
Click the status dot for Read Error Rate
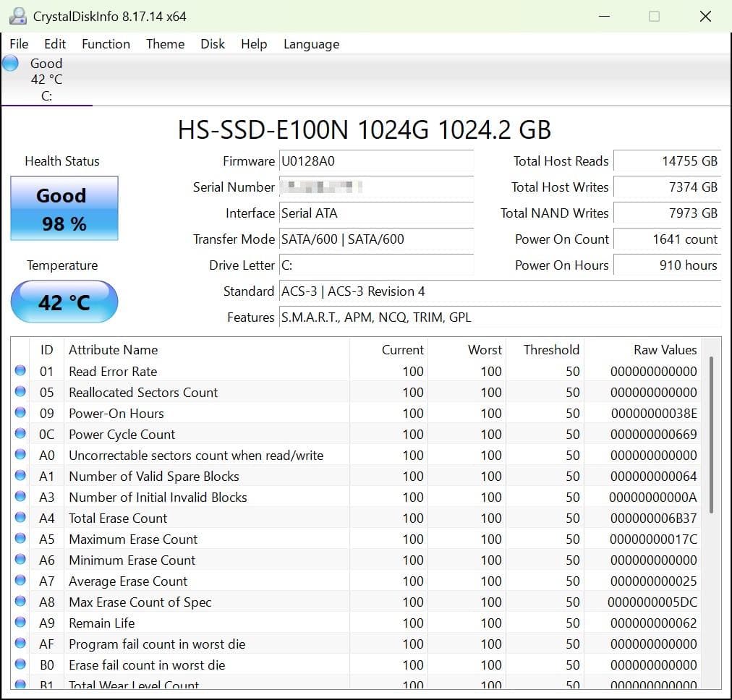point(20,370)
